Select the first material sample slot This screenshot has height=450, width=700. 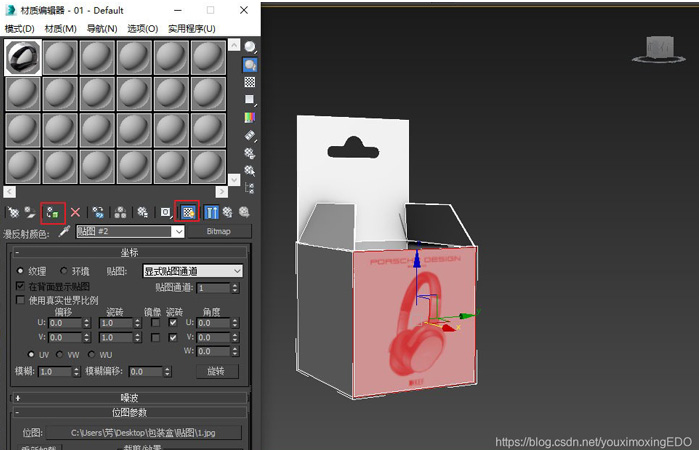point(23,58)
